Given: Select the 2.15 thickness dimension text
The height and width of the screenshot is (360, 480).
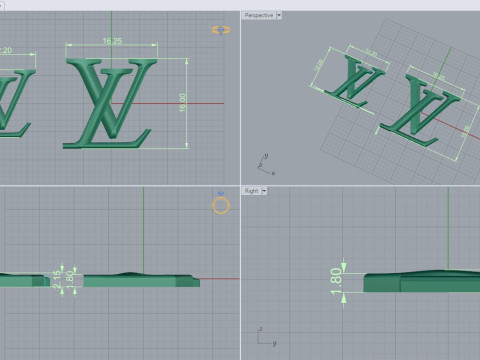Looking at the screenshot, I should (57, 279).
